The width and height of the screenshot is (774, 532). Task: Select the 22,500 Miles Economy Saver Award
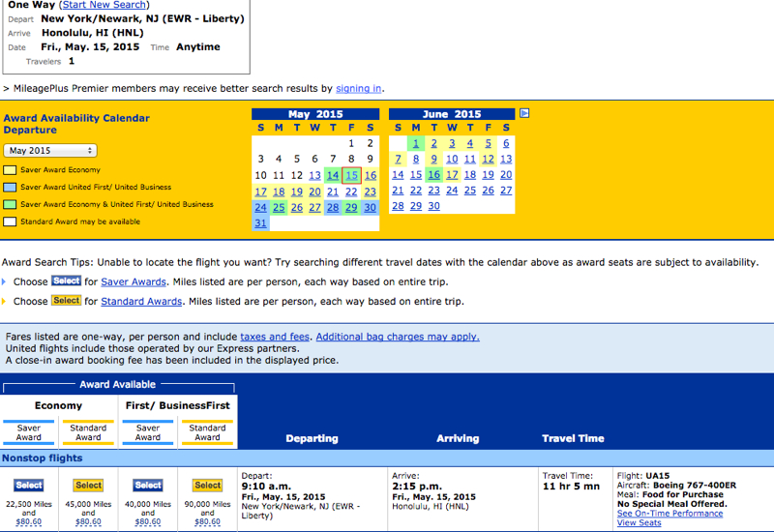coord(29,486)
